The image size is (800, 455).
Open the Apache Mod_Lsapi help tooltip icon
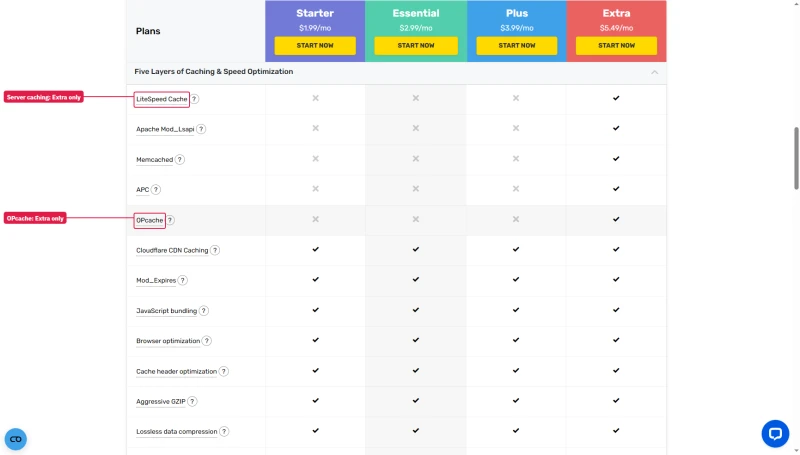[x=201, y=129]
